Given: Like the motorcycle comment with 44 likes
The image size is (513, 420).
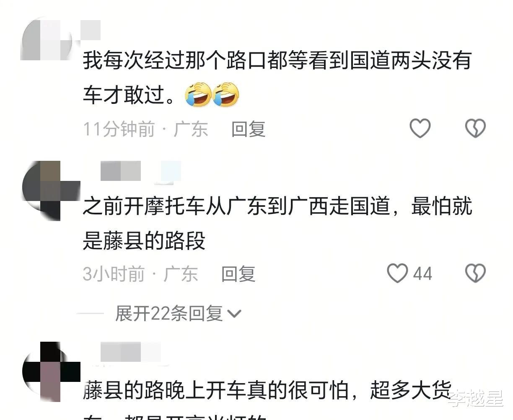Looking at the screenshot, I should 397,273.
